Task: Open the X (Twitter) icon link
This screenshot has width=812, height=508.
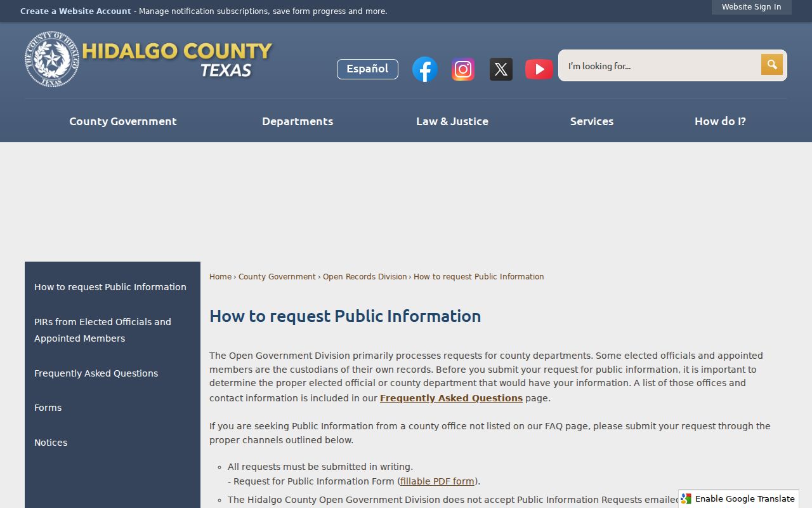Action: point(501,69)
